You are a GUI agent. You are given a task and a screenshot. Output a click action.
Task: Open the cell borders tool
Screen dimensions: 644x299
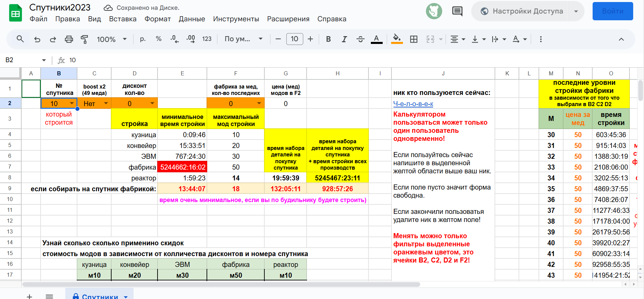click(413, 39)
